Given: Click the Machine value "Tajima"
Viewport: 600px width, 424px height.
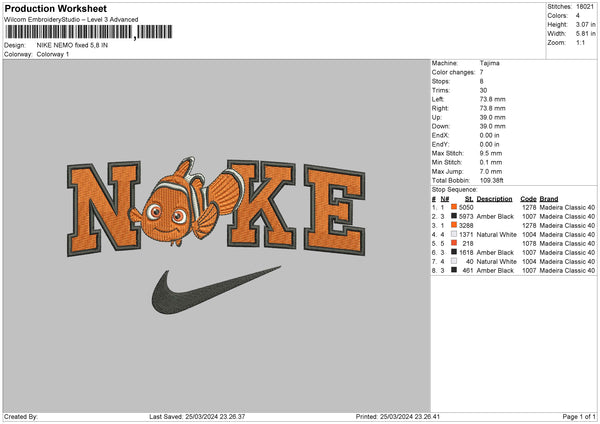Looking at the screenshot, I should 489,63.
